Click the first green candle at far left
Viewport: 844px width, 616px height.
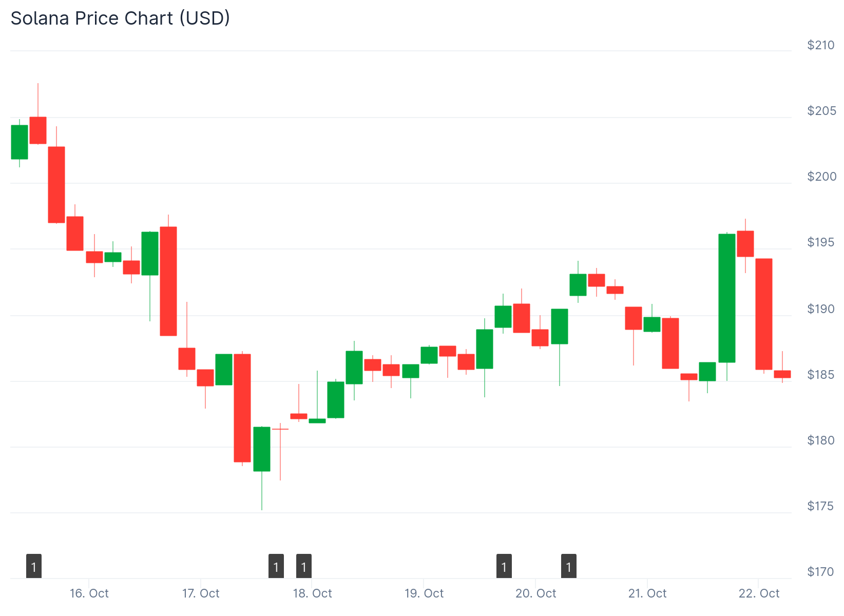[x=20, y=142]
